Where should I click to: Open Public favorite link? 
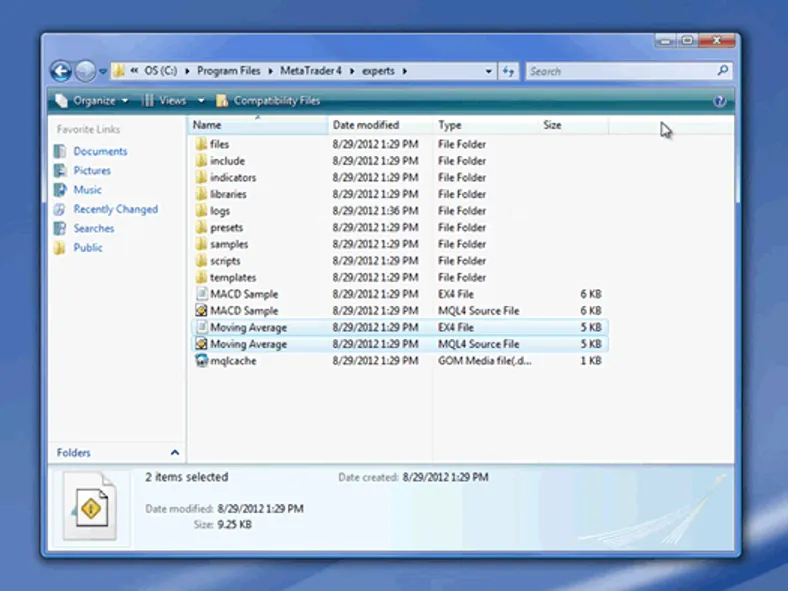88,247
